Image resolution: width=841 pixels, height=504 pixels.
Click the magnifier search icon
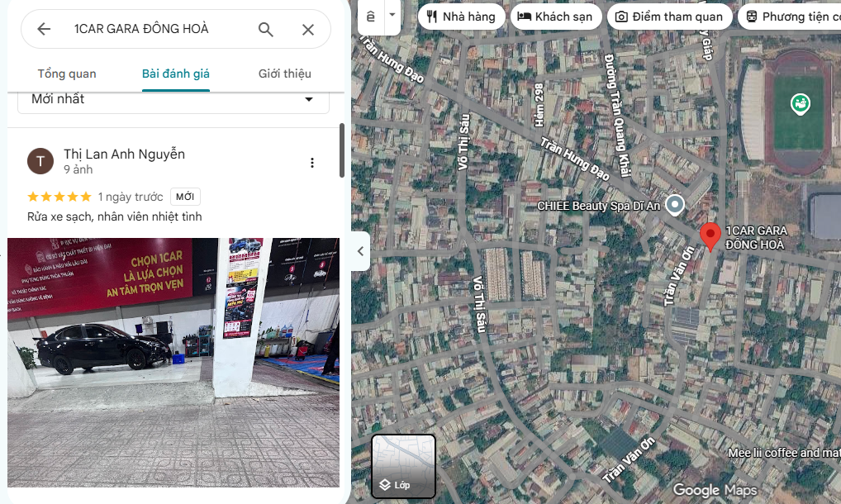click(265, 29)
